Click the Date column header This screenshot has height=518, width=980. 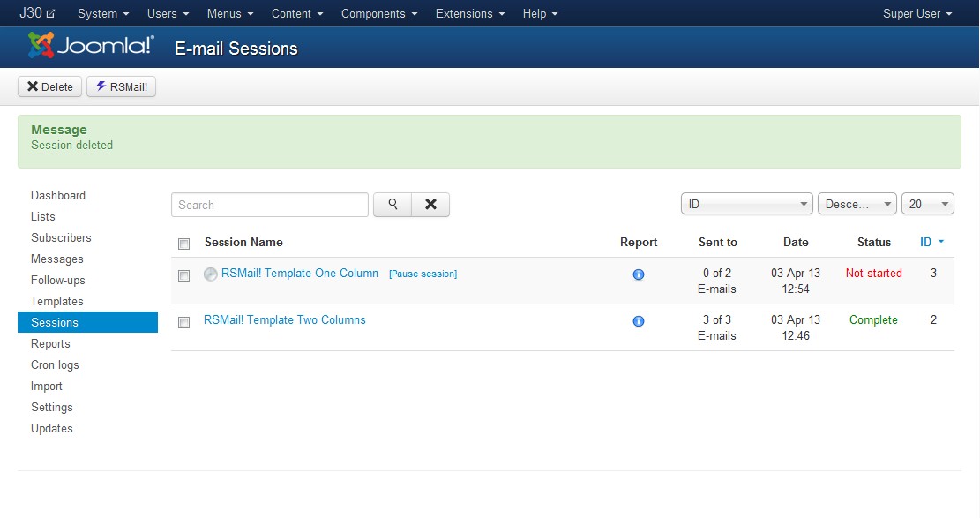click(x=796, y=242)
